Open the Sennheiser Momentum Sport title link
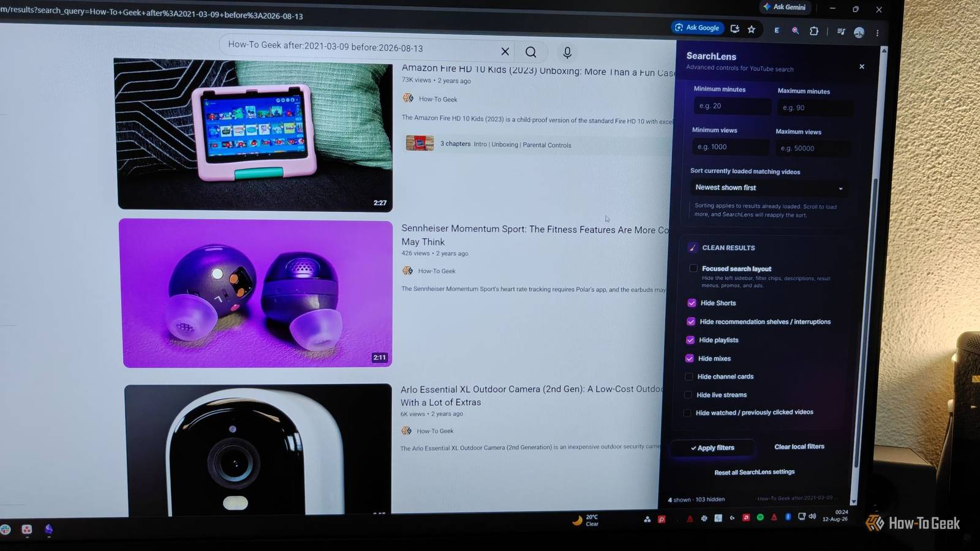The width and height of the screenshot is (980, 551). (x=535, y=235)
